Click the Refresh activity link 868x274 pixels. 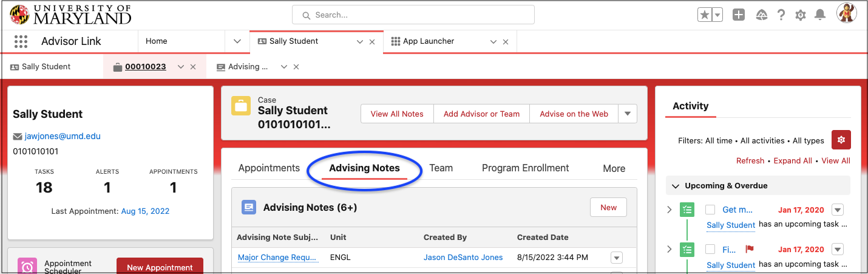coord(750,161)
